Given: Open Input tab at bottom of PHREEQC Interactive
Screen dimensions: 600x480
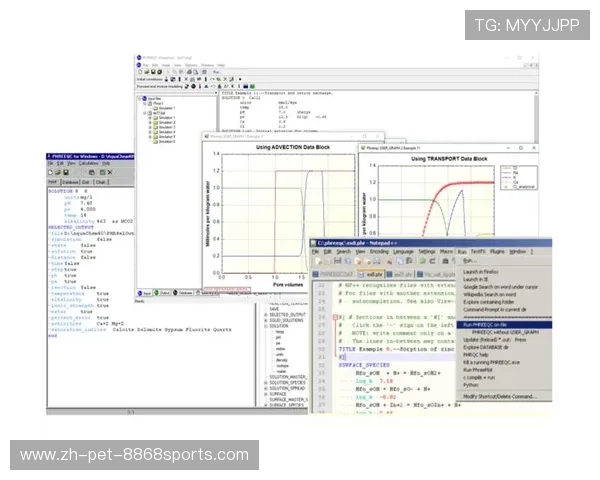Looking at the screenshot, I should pyautogui.click(x=144, y=293).
